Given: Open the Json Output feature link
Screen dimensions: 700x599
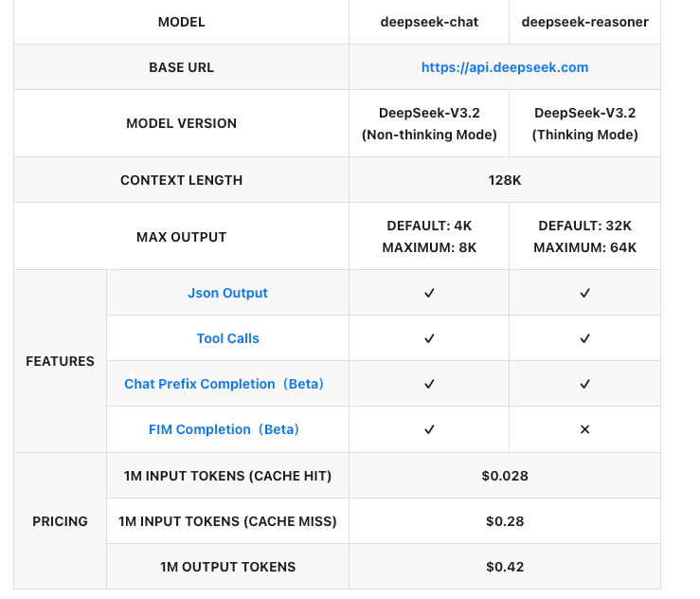Looking at the screenshot, I should [x=227, y=293].
